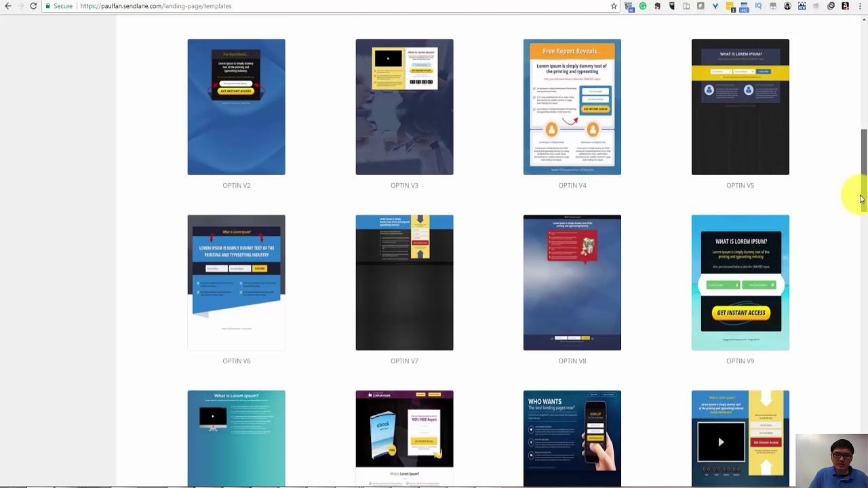Viewport: 868px width, 488px height.
Task: Click the green Secure padlock indicator
Action: tap(58, 6)
